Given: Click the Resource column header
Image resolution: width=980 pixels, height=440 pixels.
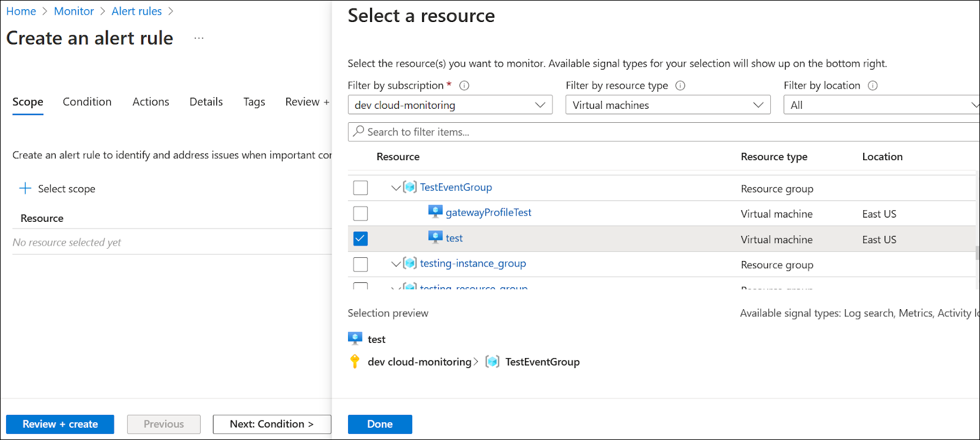Looking at the screenshot, I should coord(398,156).
